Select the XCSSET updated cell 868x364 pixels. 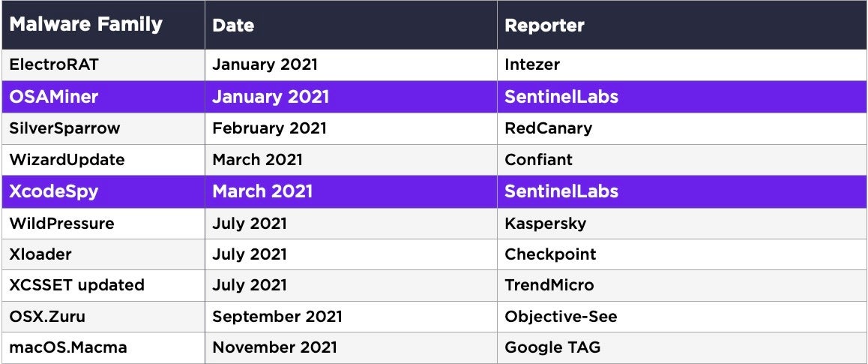[77, 285]
